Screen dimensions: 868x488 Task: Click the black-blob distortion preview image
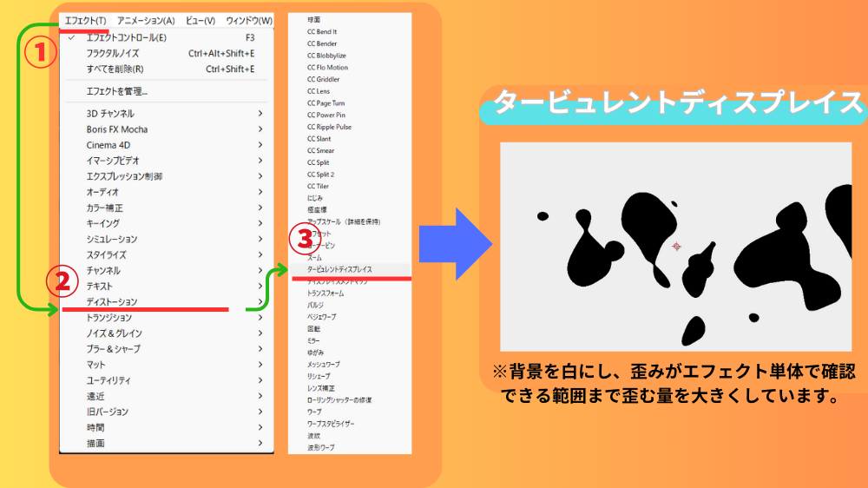pos(675,247)
